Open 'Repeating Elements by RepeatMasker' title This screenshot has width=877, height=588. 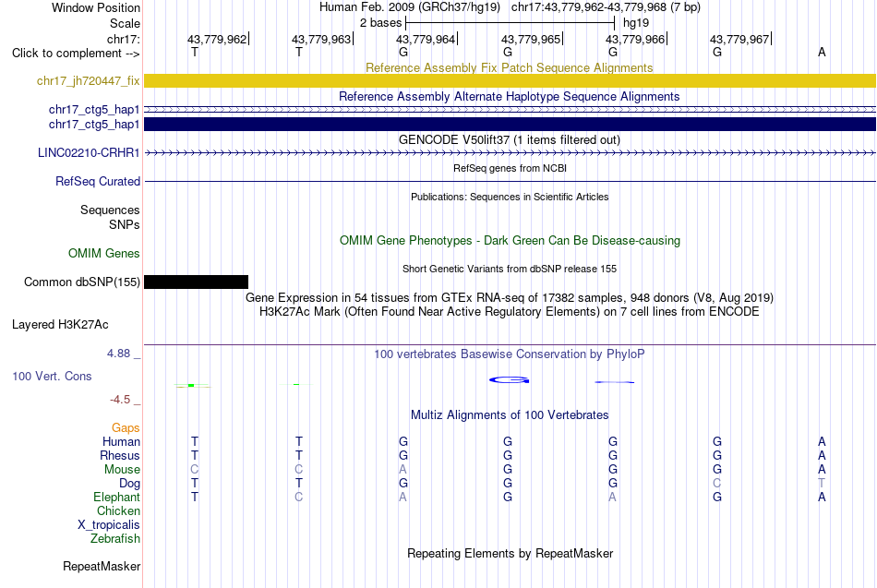coord(510,554)
